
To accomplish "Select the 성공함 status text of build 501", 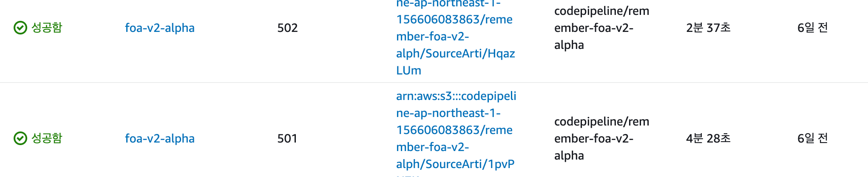I will click(47, 138).
